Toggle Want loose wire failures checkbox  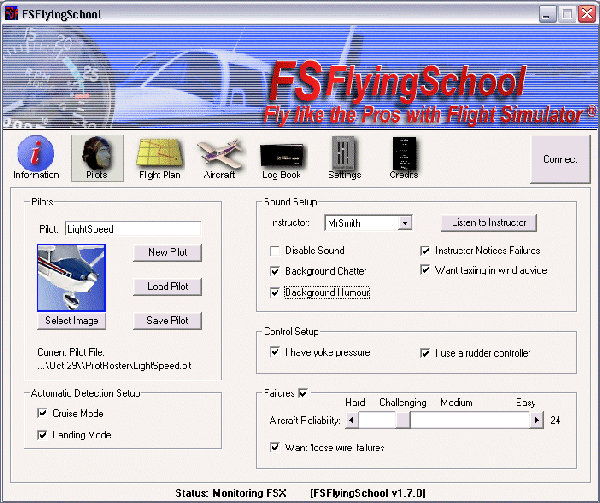[x=275, y=447]
